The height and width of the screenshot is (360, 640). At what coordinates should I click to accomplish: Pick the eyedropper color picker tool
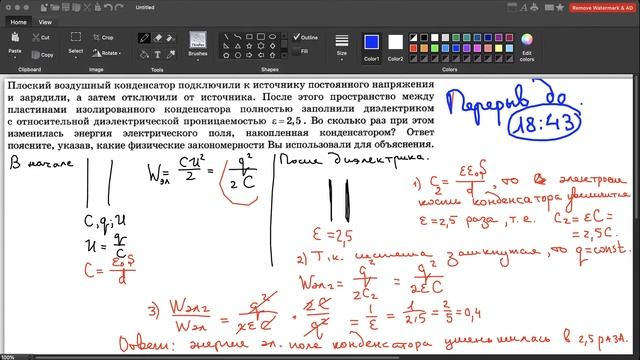click(x=171, y=54)
